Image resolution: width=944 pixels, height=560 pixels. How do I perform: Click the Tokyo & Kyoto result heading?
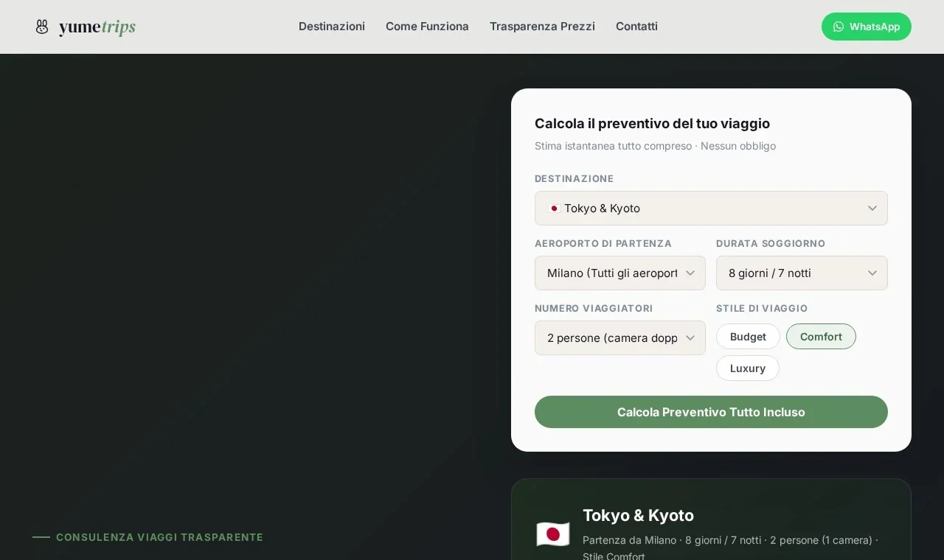(638, 515)
